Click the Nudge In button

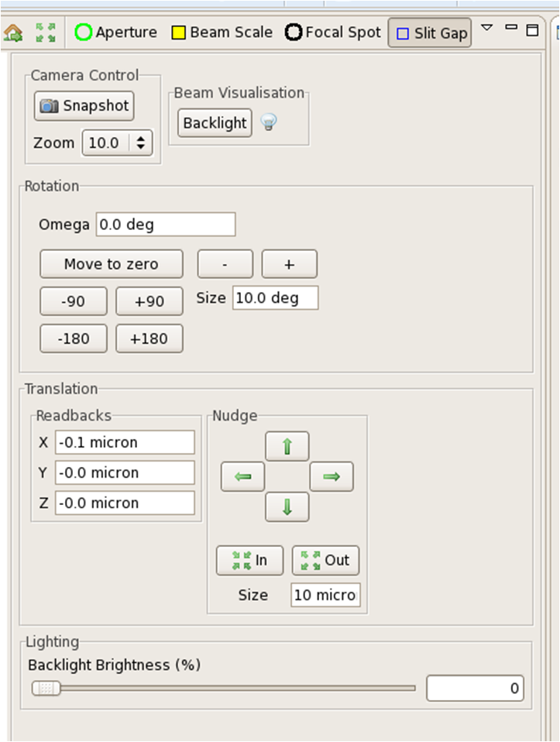point(249,560)
